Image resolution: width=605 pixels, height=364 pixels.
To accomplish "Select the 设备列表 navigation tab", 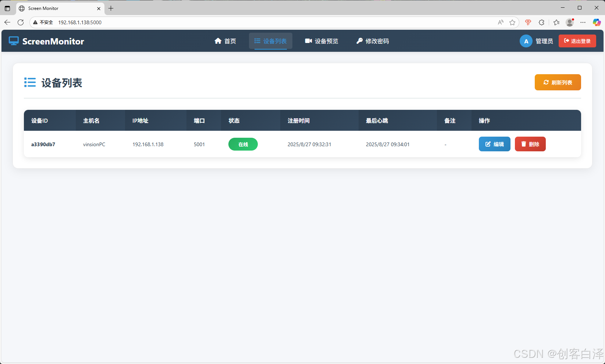I will click(270, 41).
